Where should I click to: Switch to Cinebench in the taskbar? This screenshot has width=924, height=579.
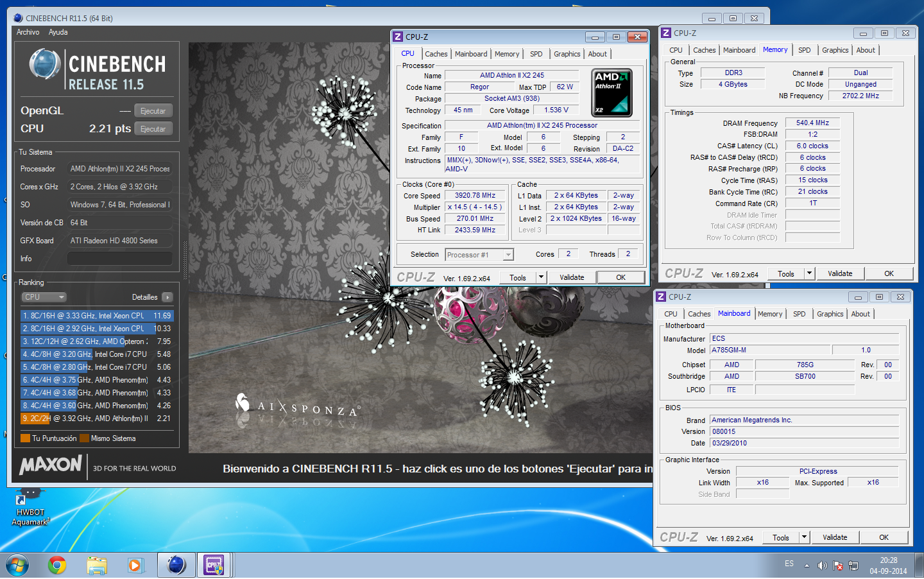pyautogui.click(x=175, y=566)
